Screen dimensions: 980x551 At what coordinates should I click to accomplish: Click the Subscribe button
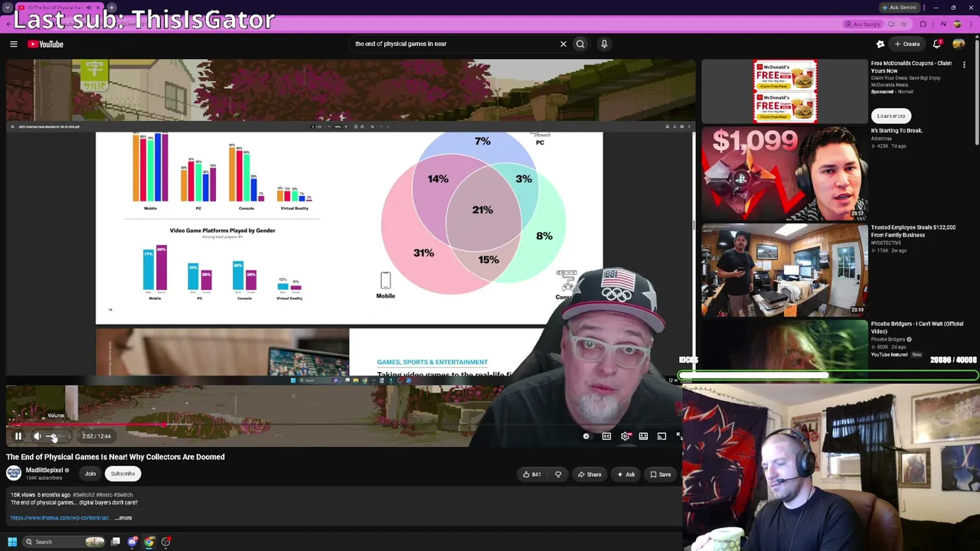pos(122,474)
